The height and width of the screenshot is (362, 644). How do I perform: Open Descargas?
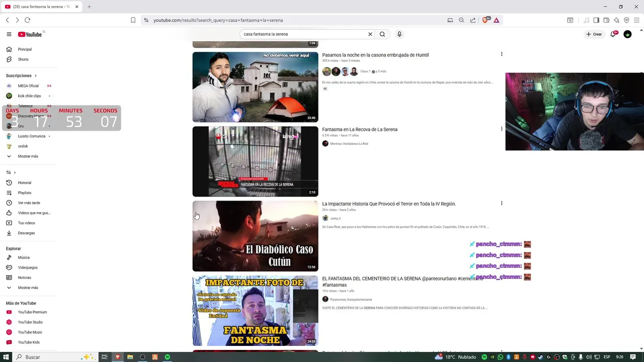pos(26,233)
